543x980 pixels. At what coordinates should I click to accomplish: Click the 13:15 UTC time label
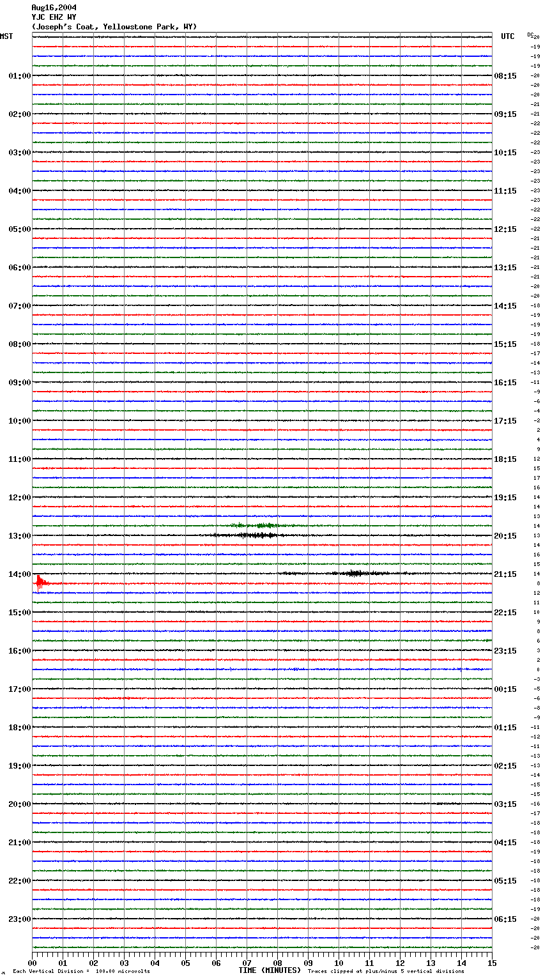(x=505, y=268)
